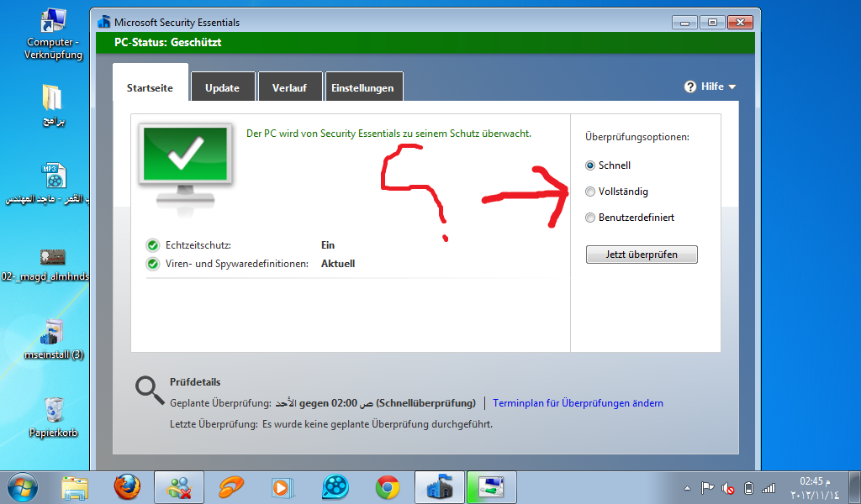Screen dimensions: 861x504
Task: Open Terminplan für Überprüfungen ändern link
Action: [x=578, y=403]
